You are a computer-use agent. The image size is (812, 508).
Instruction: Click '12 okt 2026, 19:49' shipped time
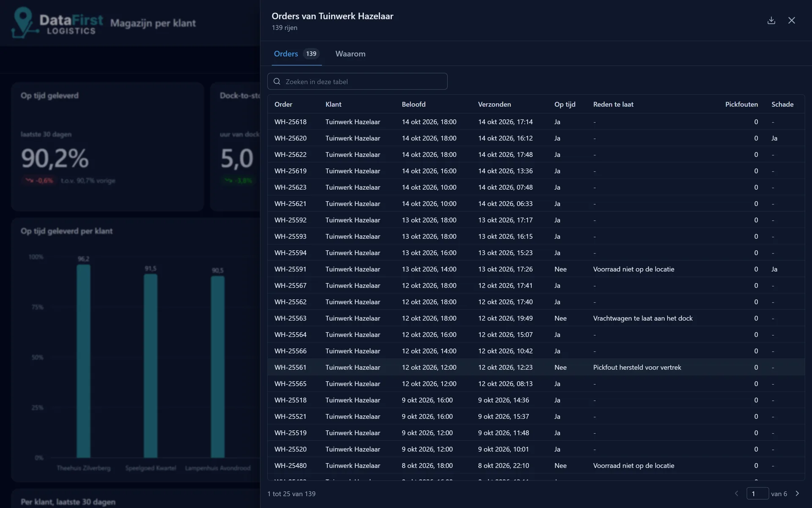click(505, 318)
